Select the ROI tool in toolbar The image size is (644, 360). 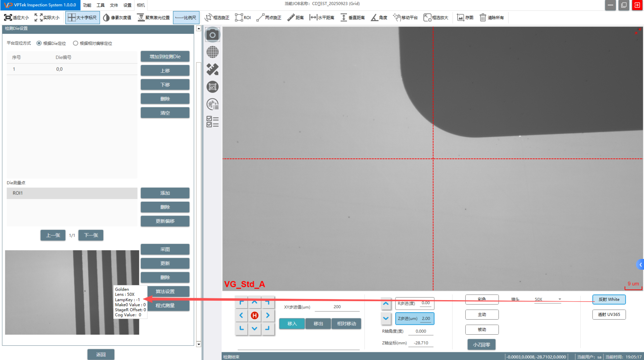[243, 18]
